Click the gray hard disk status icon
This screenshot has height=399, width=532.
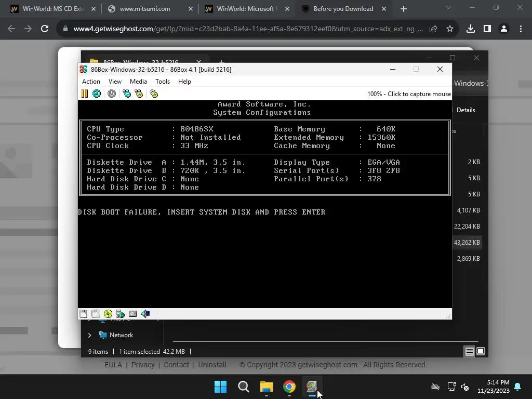133,314
